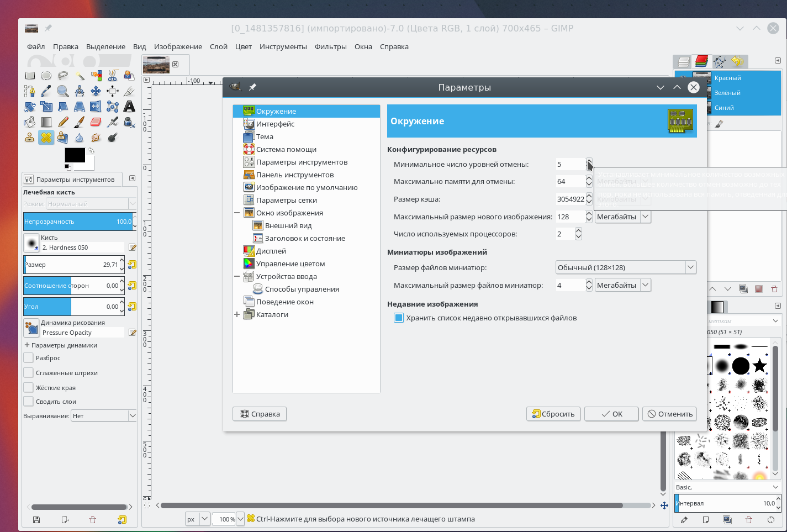Enable the 'Сглаженные штрихи' checkbox
This screenshot has width=787, height=532.
coord(29,373)
